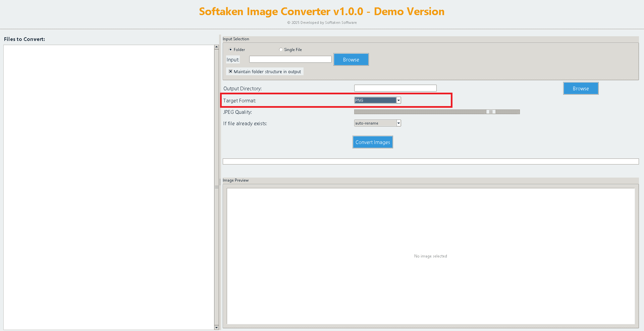The width and height of the screenshot is (644, 331).
Task: Click the 'Files to Convert:' heading
Action: [24, 39]
